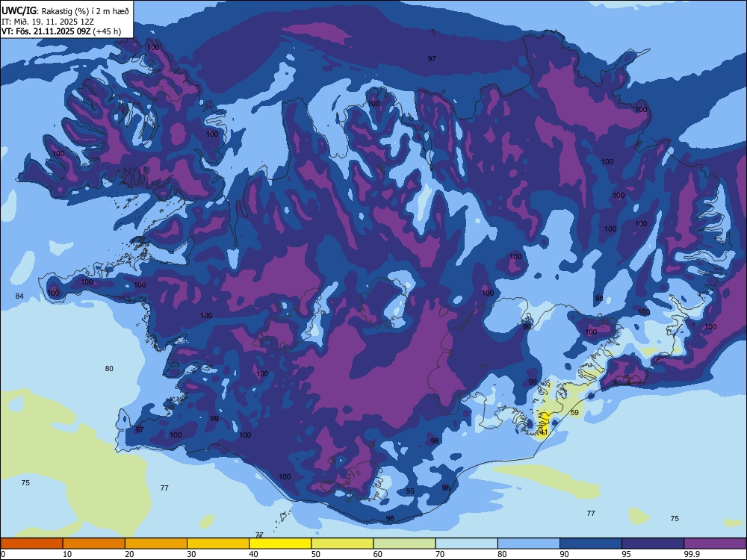Image resolution: width=747 pixels, height=560 pixels.
Task: Select the '59' humidity value in the yellow area
Action: 574,412
